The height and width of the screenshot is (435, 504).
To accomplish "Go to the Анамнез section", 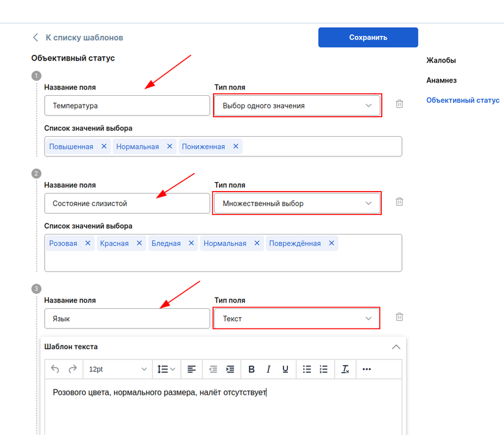I will pyautogui.click(x=442, y=80).
